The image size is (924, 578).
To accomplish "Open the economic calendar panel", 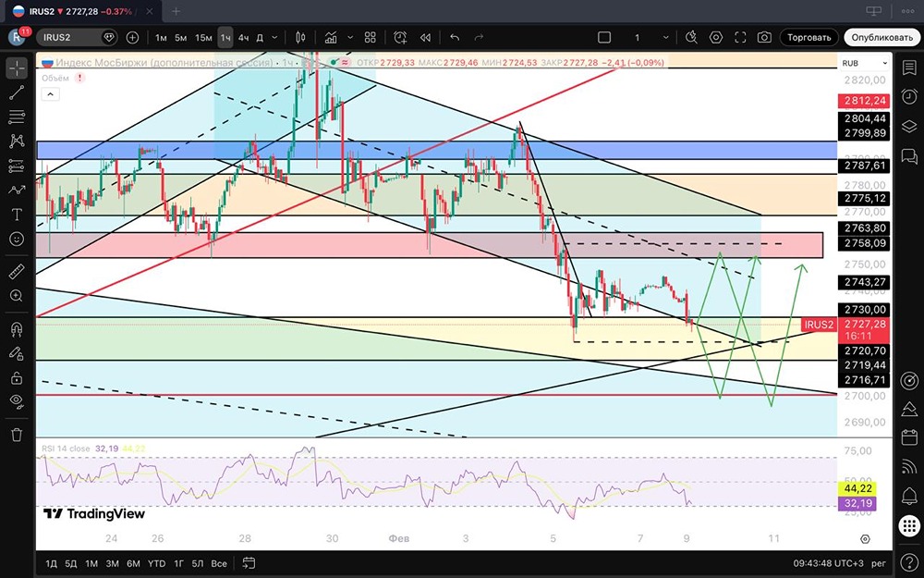I will click(x=909, y=437).
